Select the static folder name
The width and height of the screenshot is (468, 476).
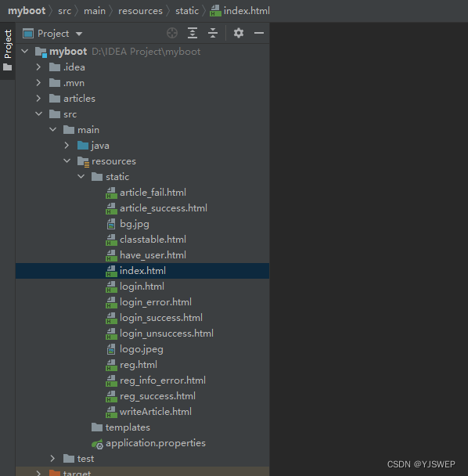[x=117, y=177]
